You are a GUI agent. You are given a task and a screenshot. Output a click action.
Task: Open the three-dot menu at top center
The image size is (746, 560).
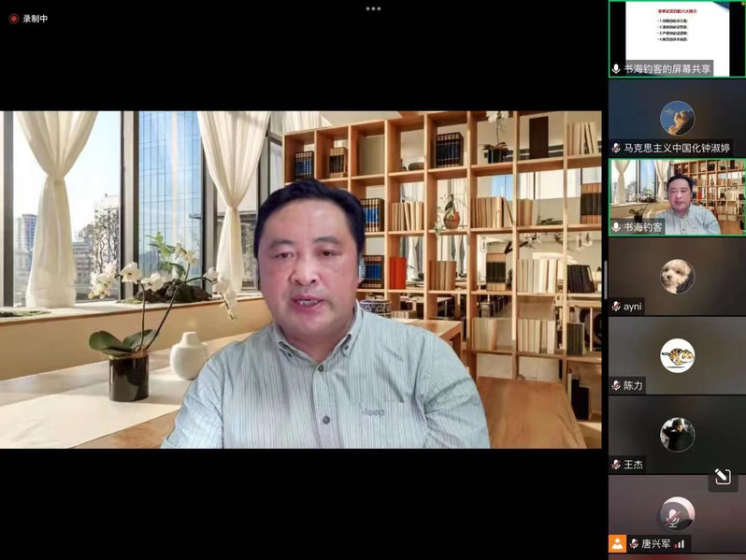(x=373, y=8)
